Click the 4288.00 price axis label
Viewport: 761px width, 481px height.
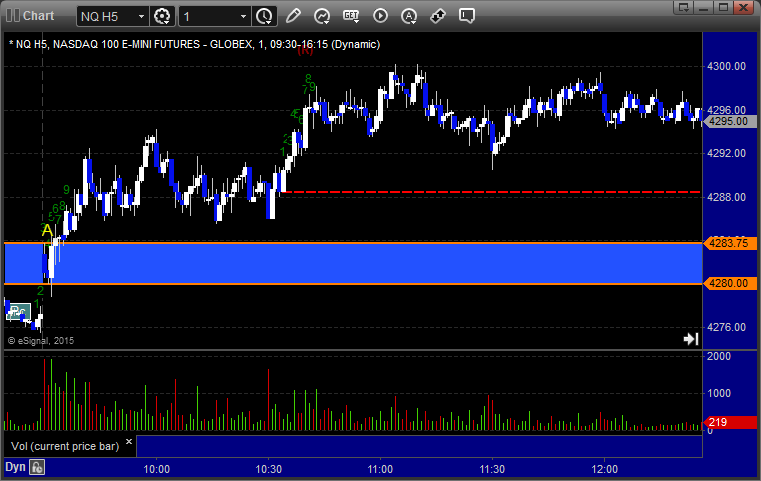726,197
